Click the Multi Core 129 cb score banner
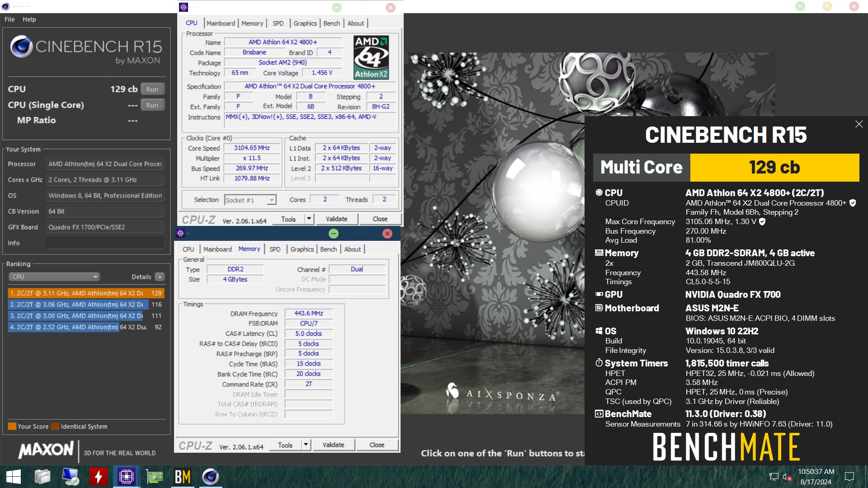 [x=726, y=167]
